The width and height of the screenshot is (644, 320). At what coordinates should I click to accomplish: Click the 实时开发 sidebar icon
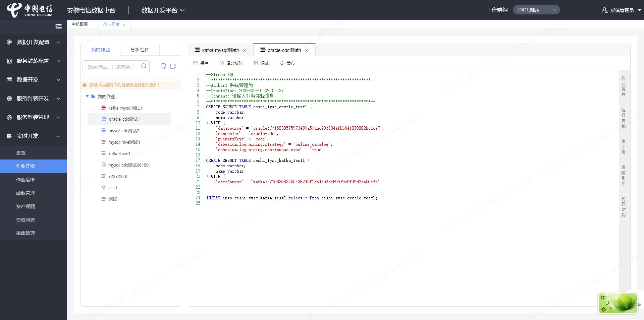(9, 136)
